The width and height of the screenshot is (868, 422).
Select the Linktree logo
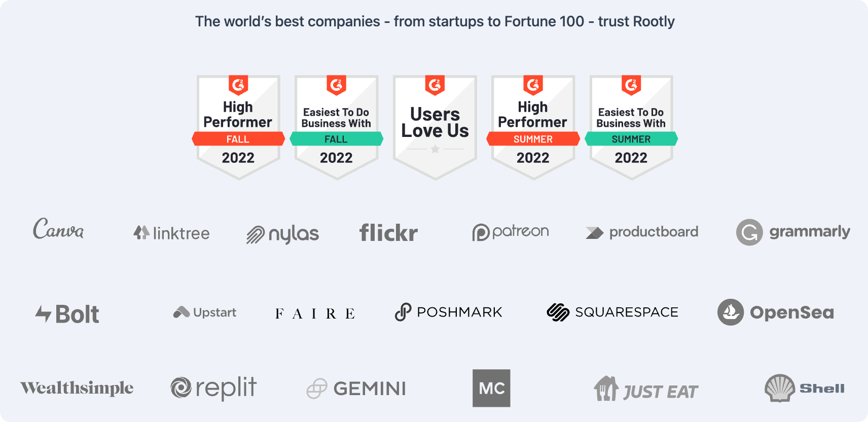pyautogui.click(x=171, y=233)
